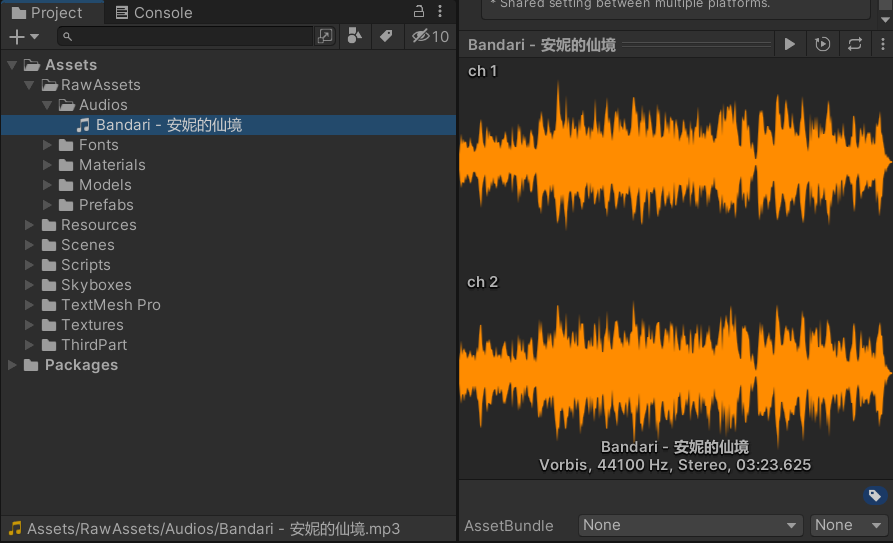The image size is (893, 543).
Task: Click the inspector scrollbar down arrow
Action: tap(885, 20)
